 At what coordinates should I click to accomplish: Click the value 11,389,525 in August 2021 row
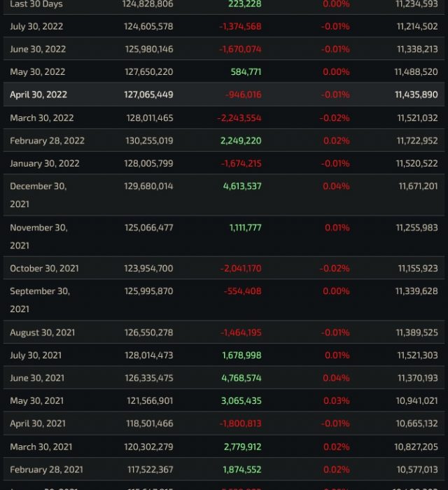point(417,332)
